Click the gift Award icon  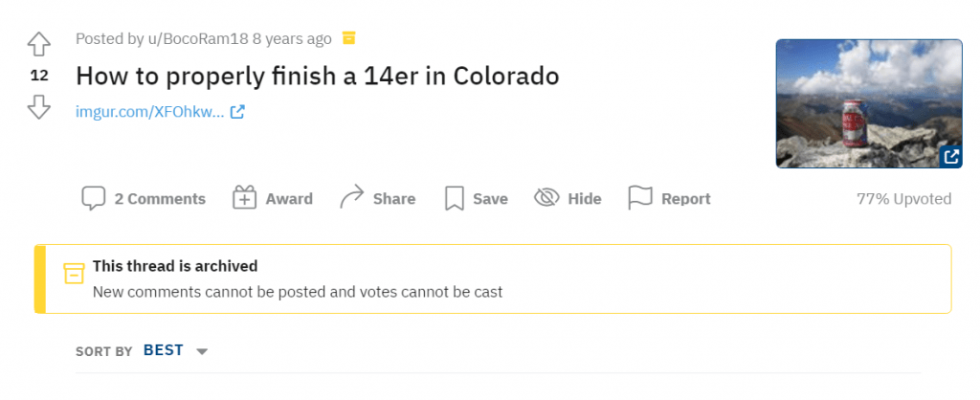point(245,198)
